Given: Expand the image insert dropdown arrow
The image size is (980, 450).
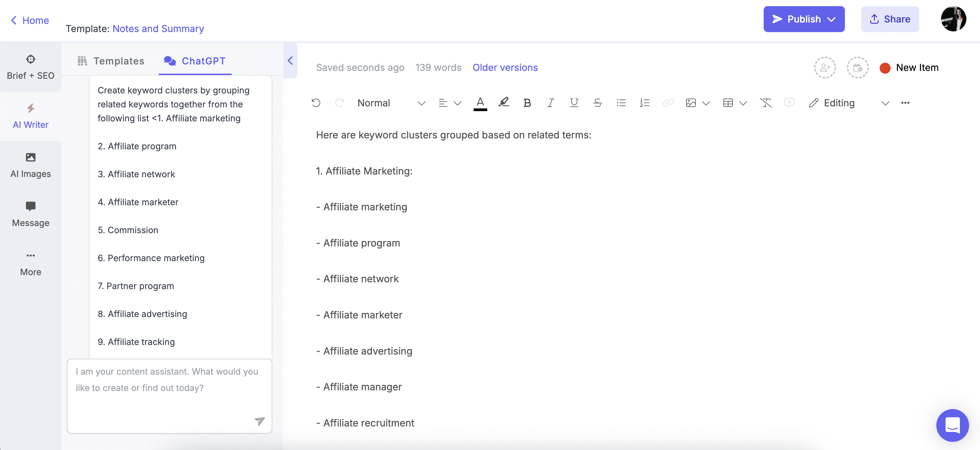Looking at the screenshot, I should [x=706, y=103].
